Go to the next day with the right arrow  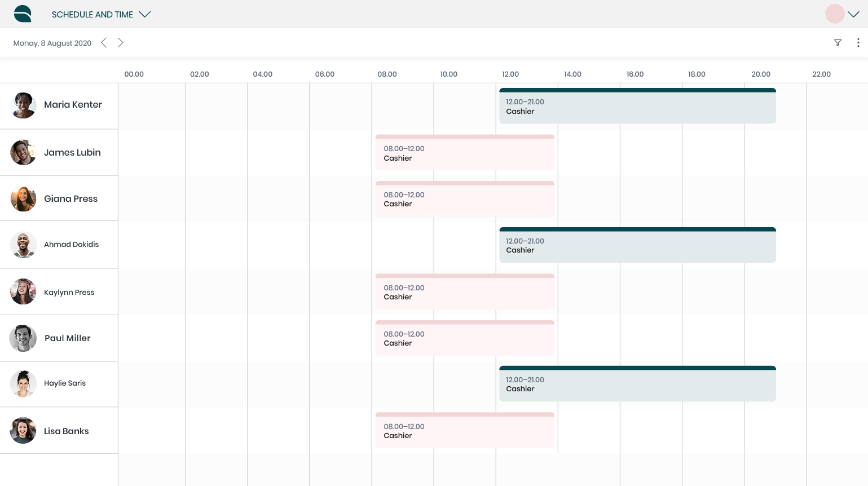(x=120, y=42)
